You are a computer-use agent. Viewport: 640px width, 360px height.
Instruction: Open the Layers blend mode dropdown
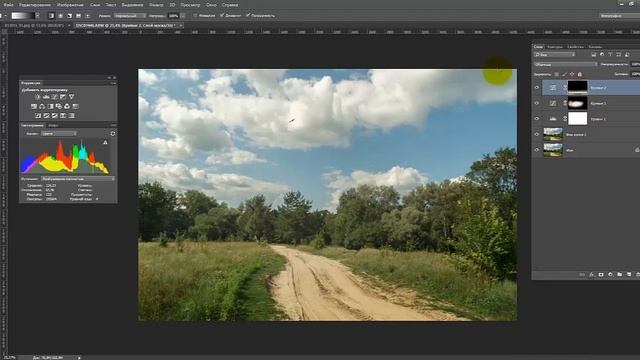(565, 64)
